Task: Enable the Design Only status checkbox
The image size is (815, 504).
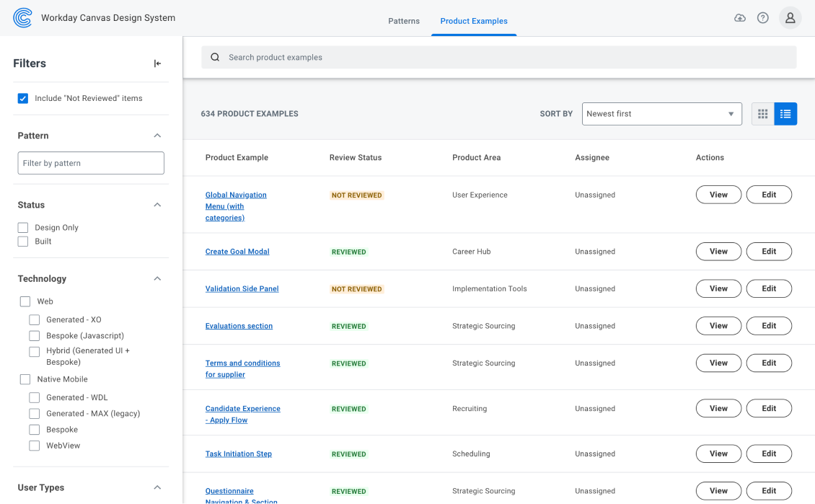Action: pyautogui.click(x=23, y=228)
